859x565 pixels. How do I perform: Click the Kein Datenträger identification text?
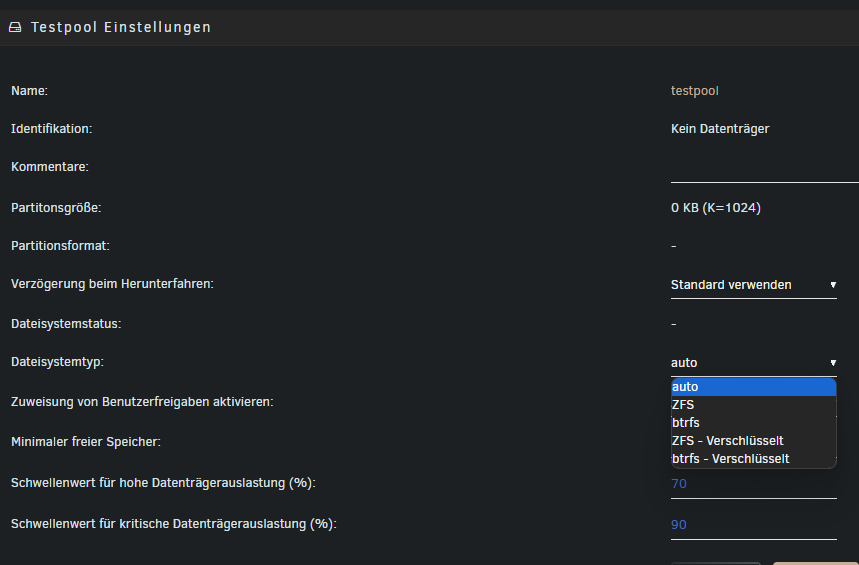coord(720,129)
